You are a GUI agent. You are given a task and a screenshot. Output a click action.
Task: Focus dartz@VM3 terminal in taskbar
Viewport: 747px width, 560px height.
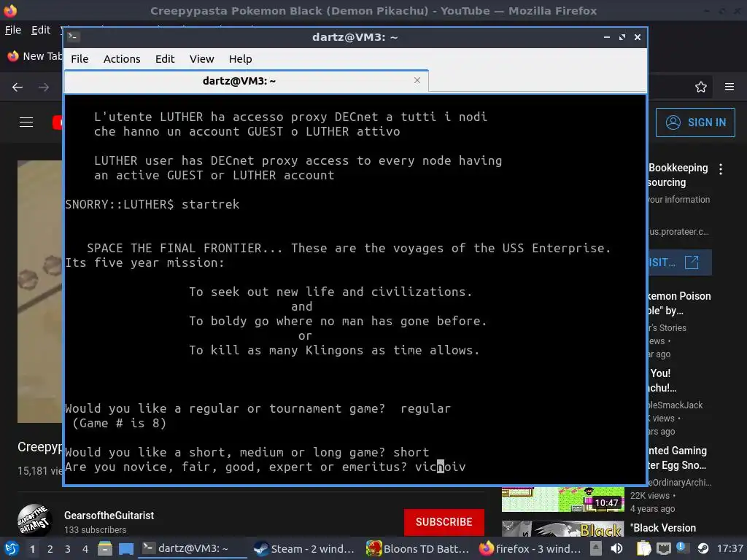pyautogui.click(x=193, y=548)
